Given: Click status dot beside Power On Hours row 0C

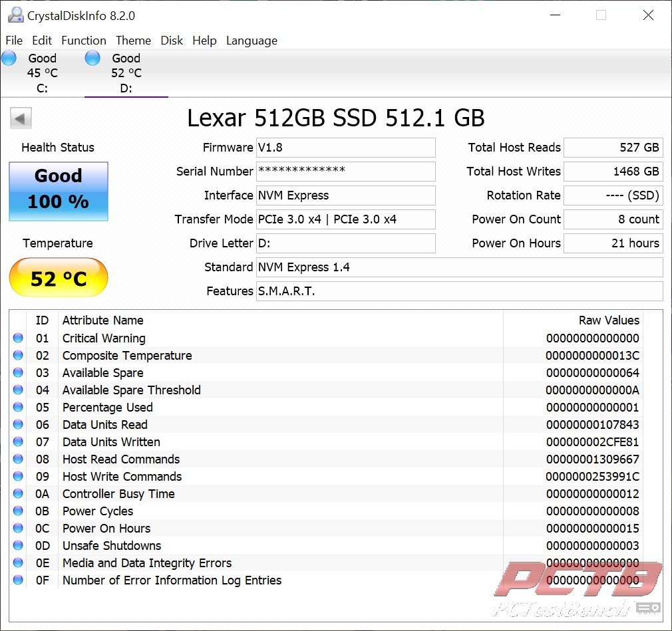Looking at the screenshot, I should click(x=18, y=528).
